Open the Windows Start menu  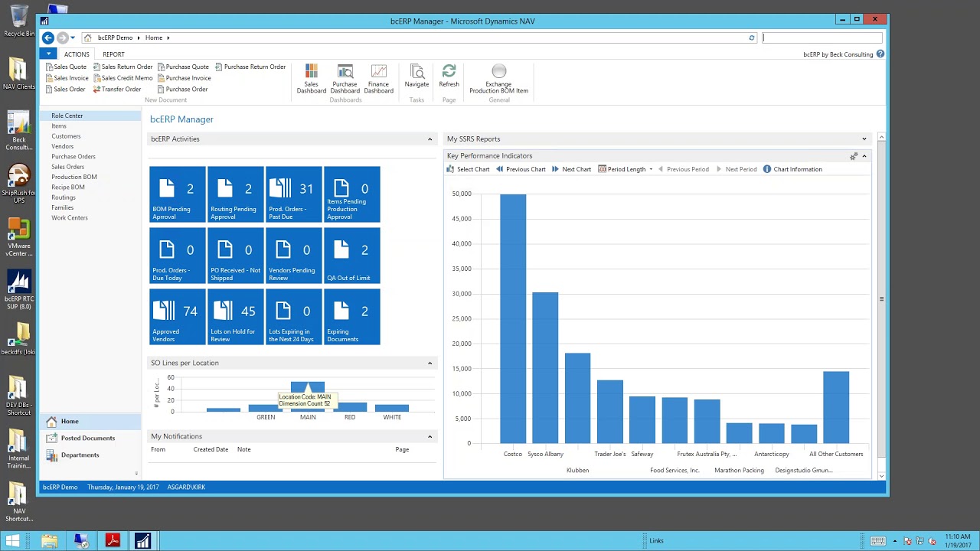click(x=13, y=541)
